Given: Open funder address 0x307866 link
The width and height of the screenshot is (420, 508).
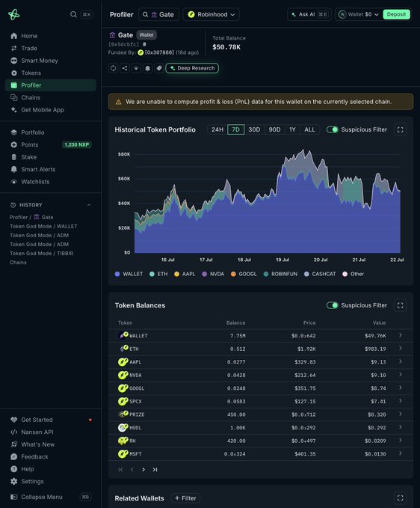Looking at the screenshot, I should click(159, 52).
